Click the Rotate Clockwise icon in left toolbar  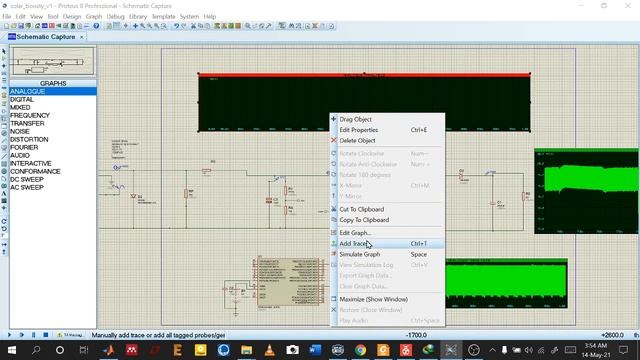coord(4,221)
